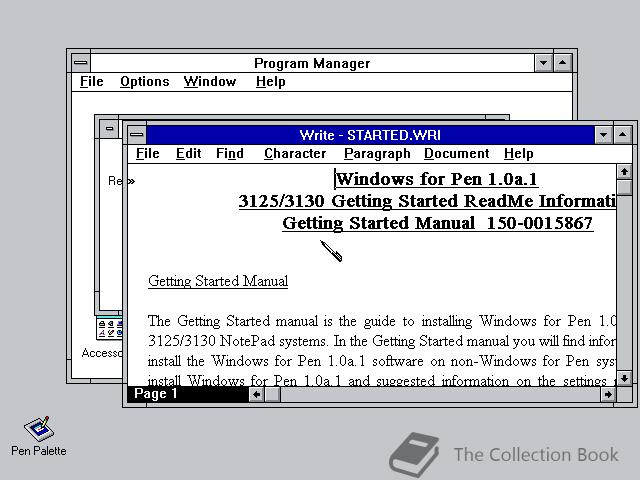Click the underlined 'Getting Started Manual' subheading
This screenshot has width=640, height=480.
click(x=218, y=281)
